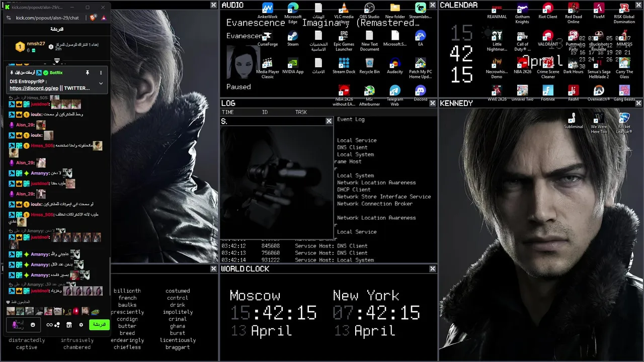Click the infinity icon in chat toolbar
Image resolution: width=644 pixels, height=362 pixels.
tap(49, 325)
